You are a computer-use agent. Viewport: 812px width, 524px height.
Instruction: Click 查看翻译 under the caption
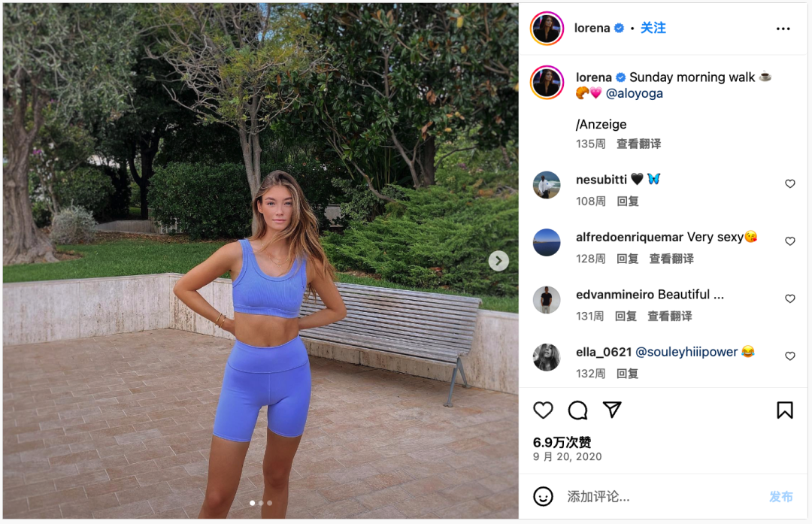(638, 144)
